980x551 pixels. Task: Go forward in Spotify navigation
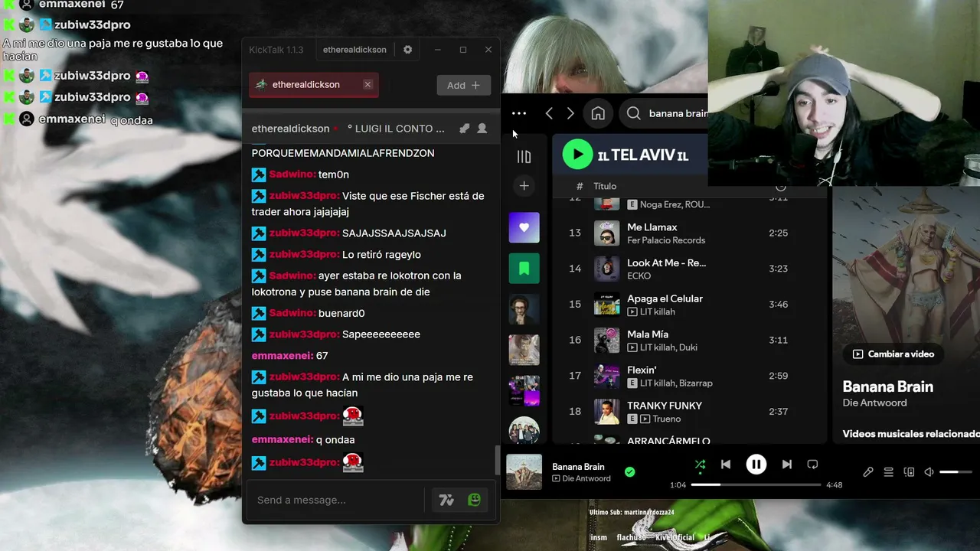pos(570,113)
